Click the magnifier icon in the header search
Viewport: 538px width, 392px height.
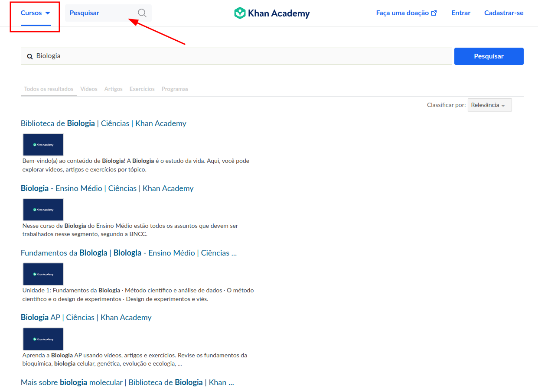142,13
